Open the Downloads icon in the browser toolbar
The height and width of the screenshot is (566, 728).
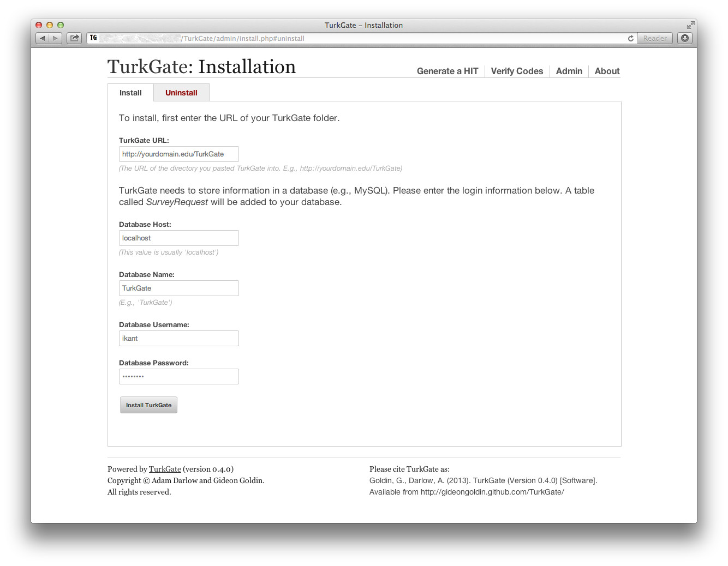(685, 38)
